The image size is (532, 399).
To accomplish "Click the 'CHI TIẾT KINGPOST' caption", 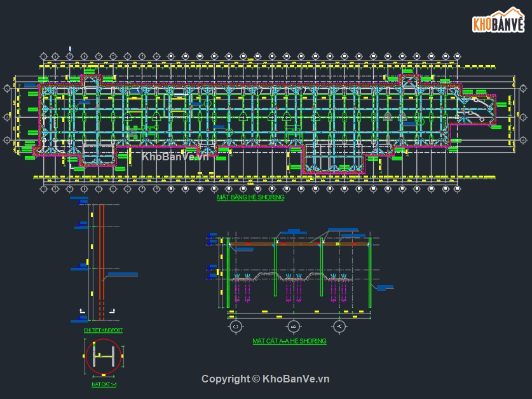I will [103, 331].
